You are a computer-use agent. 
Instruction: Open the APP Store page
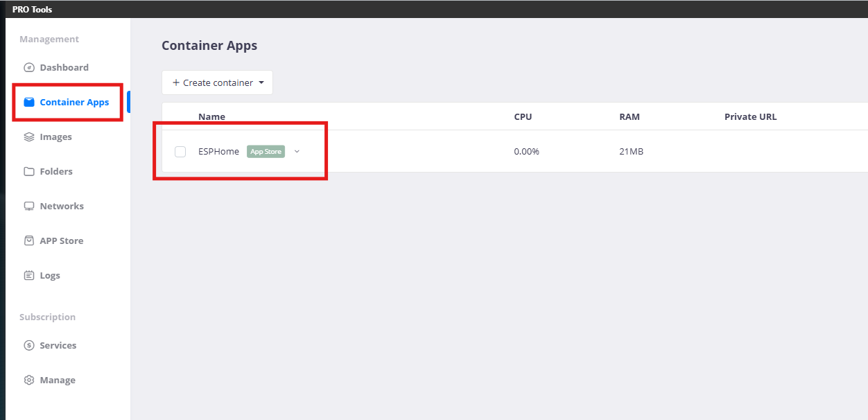[x=61, y=240]
